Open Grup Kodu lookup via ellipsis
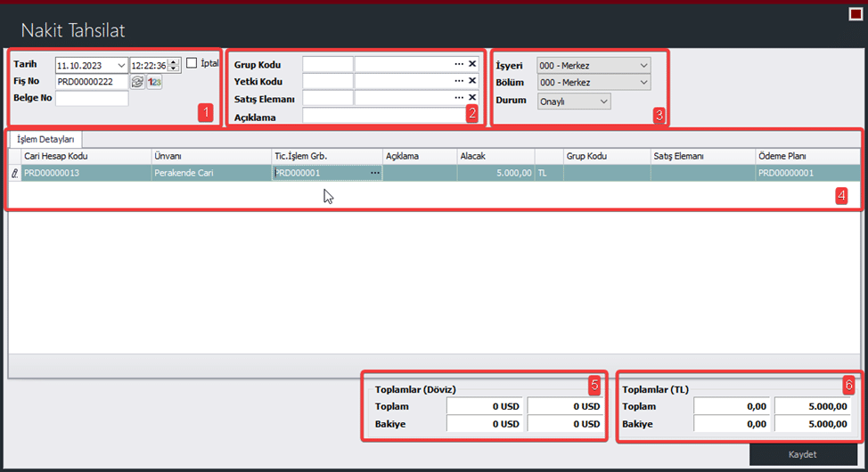This screenshot has height=472, width=868. tap(459, 64)
